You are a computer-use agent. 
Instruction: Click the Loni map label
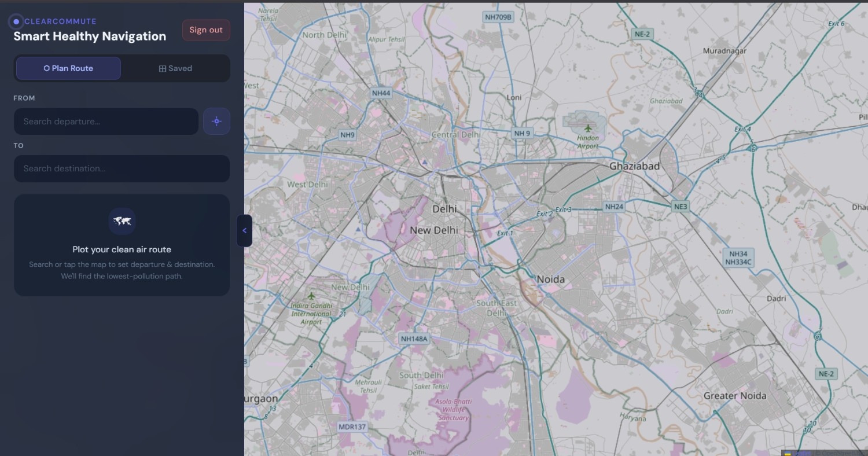(x=514, y=97)
